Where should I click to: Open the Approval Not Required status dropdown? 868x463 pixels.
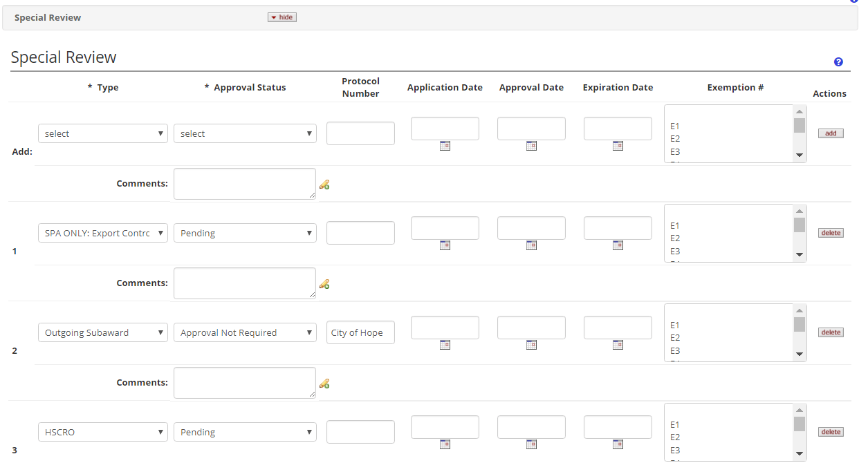245,332
